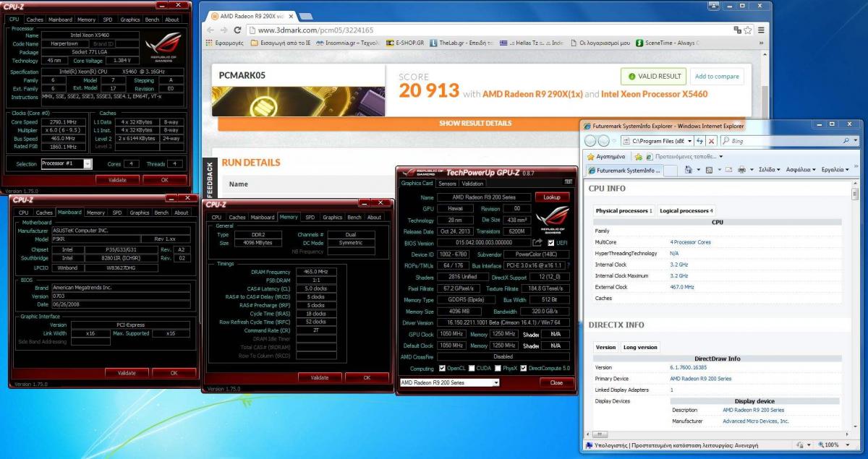Screen dimensions: 868x459
Task: Toggle the UEFI checkbox in GPU-Z
Action: 551,243
